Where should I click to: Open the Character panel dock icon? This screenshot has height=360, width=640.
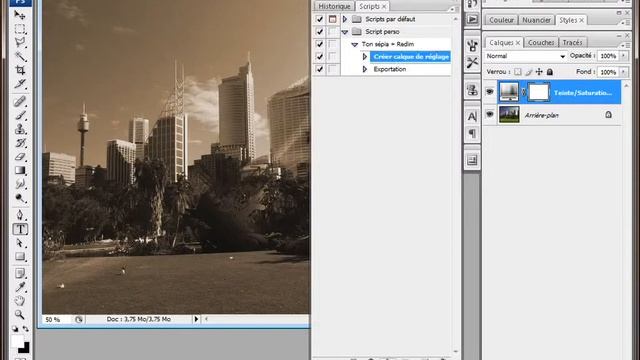[472, 117]
